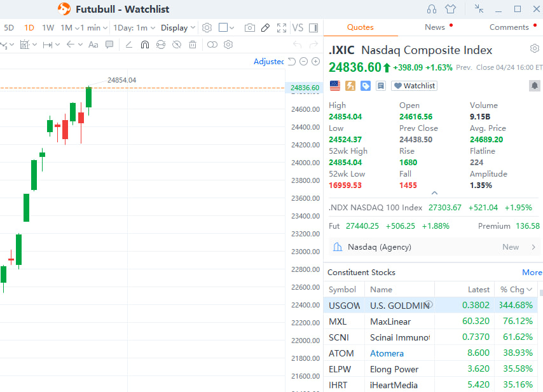Open Atomera stock link
This screenshot has height=392, width=543.
click(x=387, y=353)
